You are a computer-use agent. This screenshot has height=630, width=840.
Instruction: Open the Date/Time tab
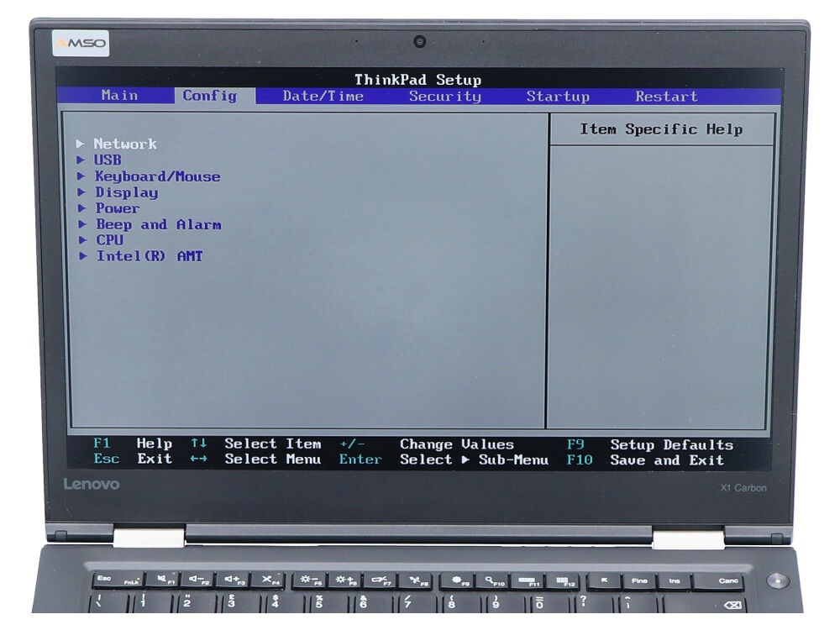tap(323, 97)
